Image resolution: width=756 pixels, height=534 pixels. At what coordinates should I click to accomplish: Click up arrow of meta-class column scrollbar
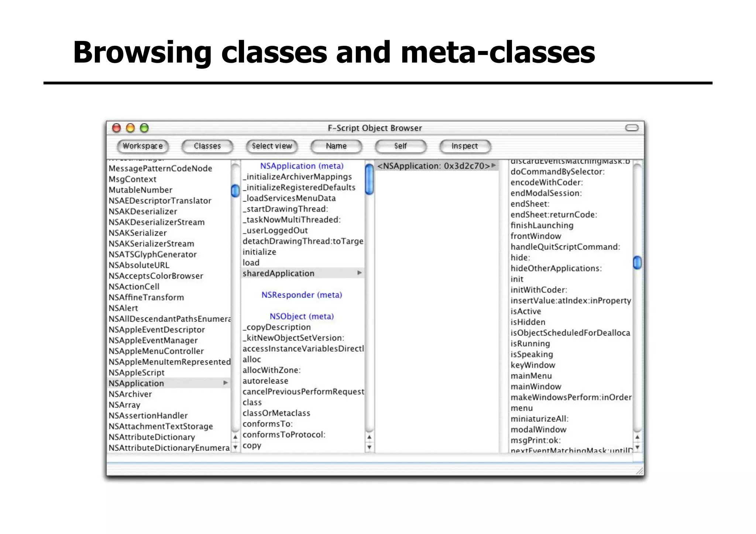369,437
